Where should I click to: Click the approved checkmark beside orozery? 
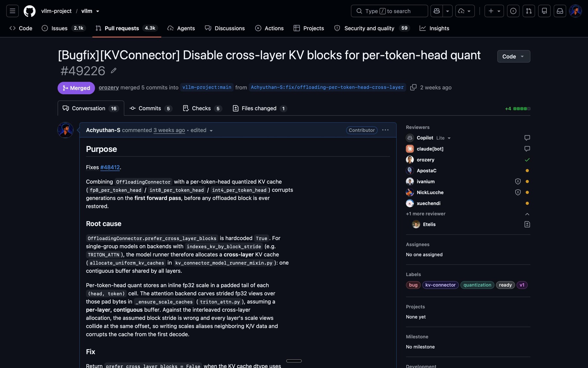(527, 160)
